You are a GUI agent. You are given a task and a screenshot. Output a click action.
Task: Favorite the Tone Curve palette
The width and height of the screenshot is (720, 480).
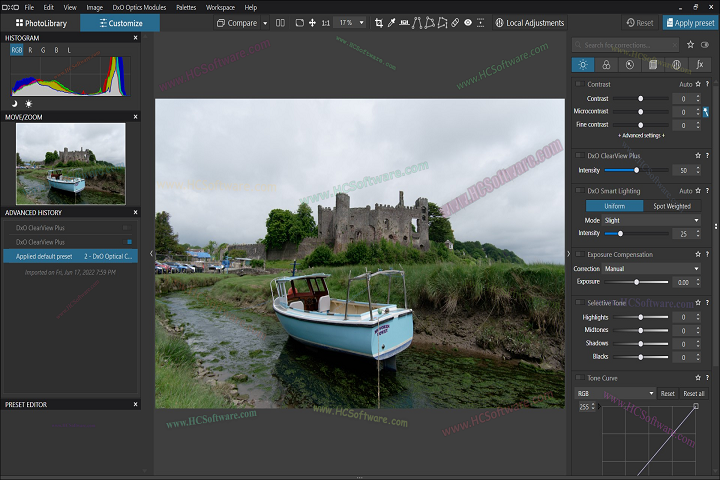[698, 378]
